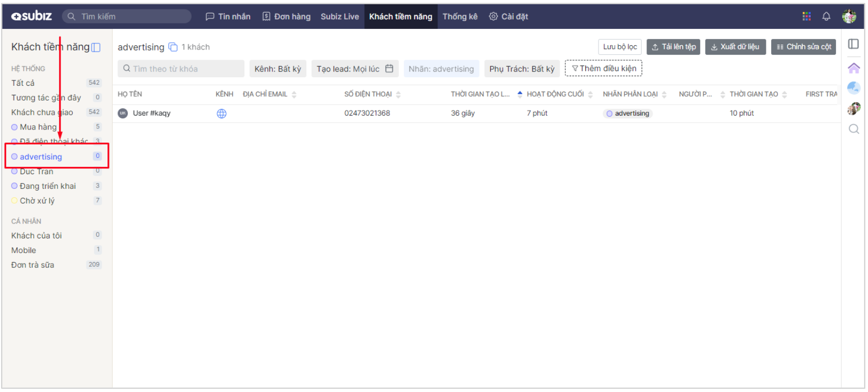This screenshot has width=868, height=392.
Task: Click the search magnifier in right sidebar
Action: [854, 129]
